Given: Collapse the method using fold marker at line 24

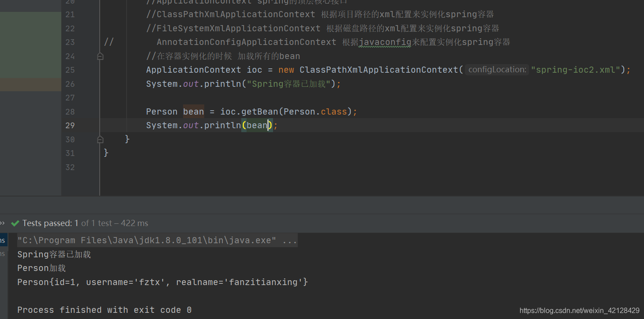Looking at the screenshot, I should [x=100, y=56].
